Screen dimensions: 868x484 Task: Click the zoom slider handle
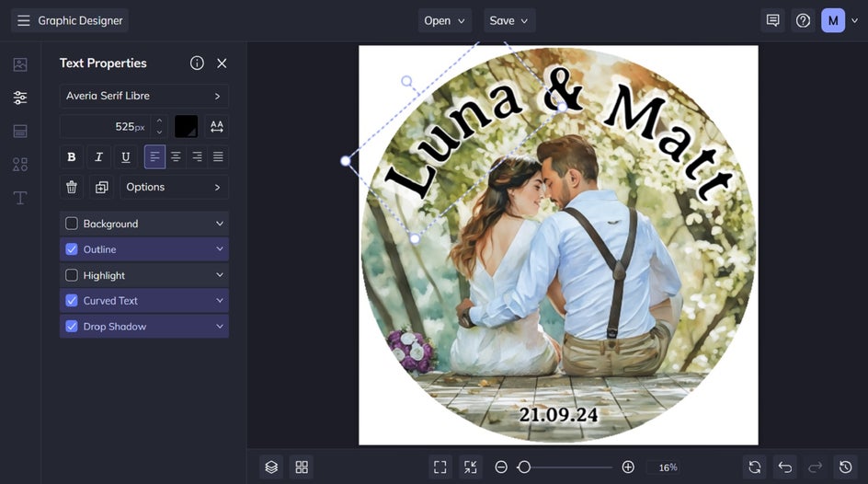tap(524, 467)
